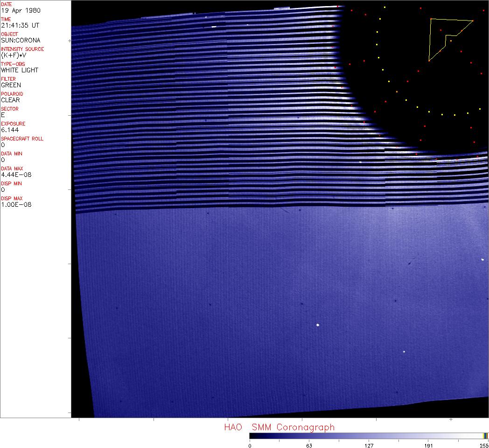Select the date value 19 Apr 1980
489x448 pixels.
(18, 10)
